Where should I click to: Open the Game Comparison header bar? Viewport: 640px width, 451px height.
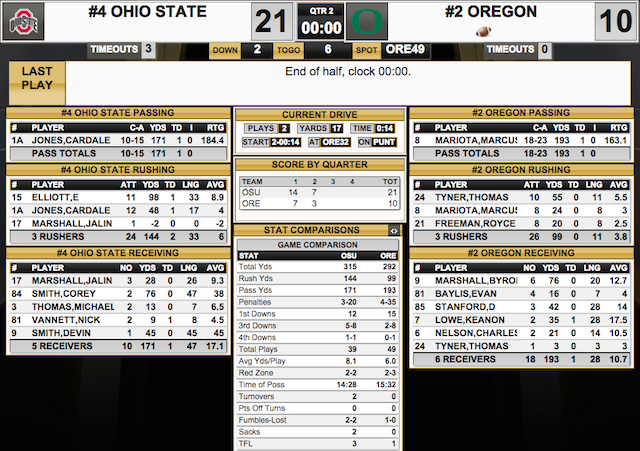(318, 245)
